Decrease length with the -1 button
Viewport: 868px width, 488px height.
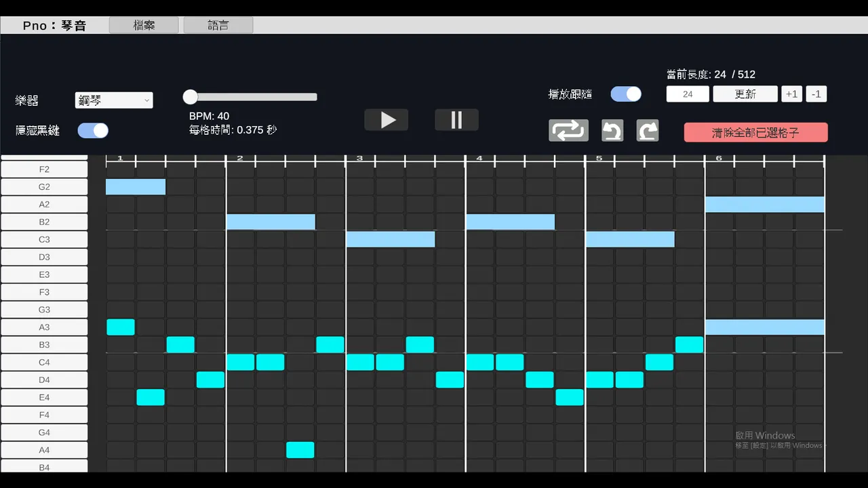816,94
